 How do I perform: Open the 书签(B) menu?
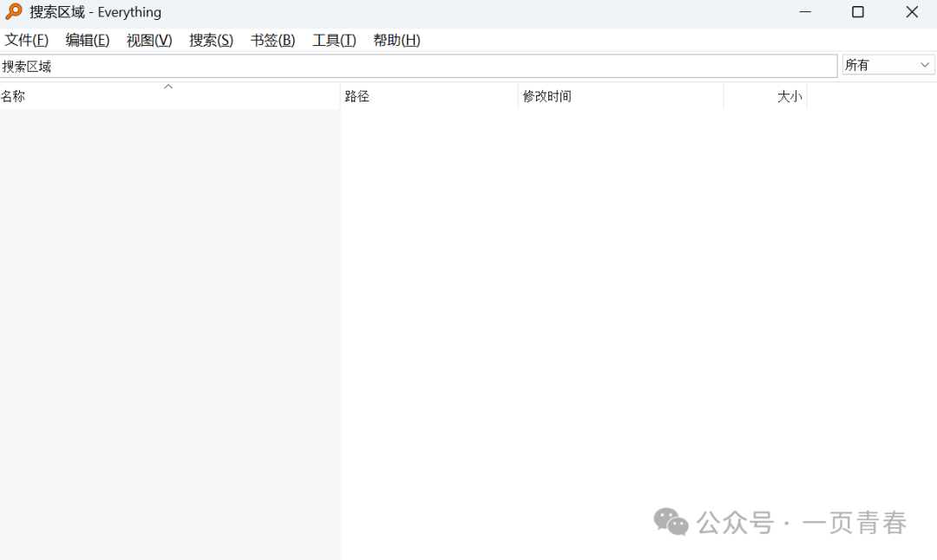pos(272,41)
